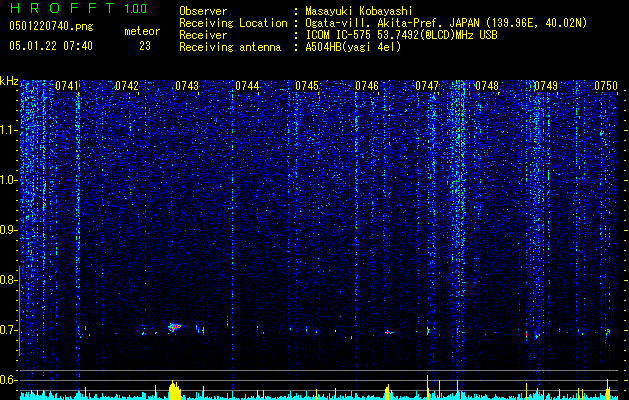Click the Observer field label
This screenshot has width=629, height=400.
pyautogui.click(x=203, y=11)
